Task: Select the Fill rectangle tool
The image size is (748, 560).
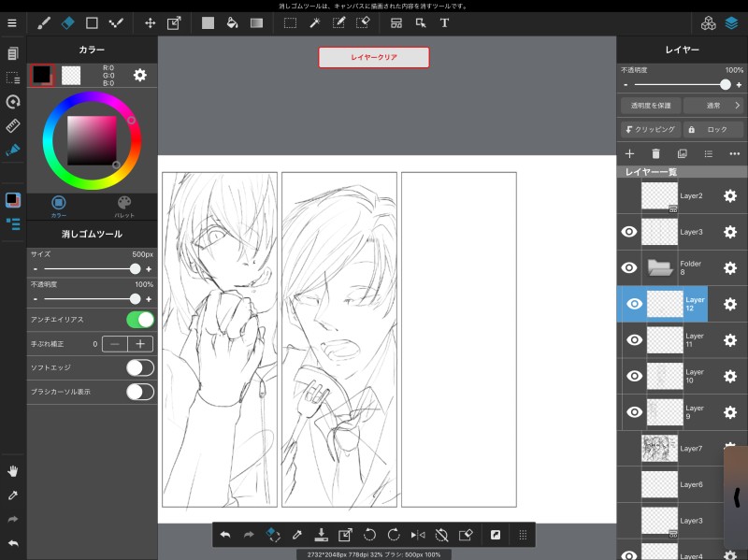Action: pos(208,22)
